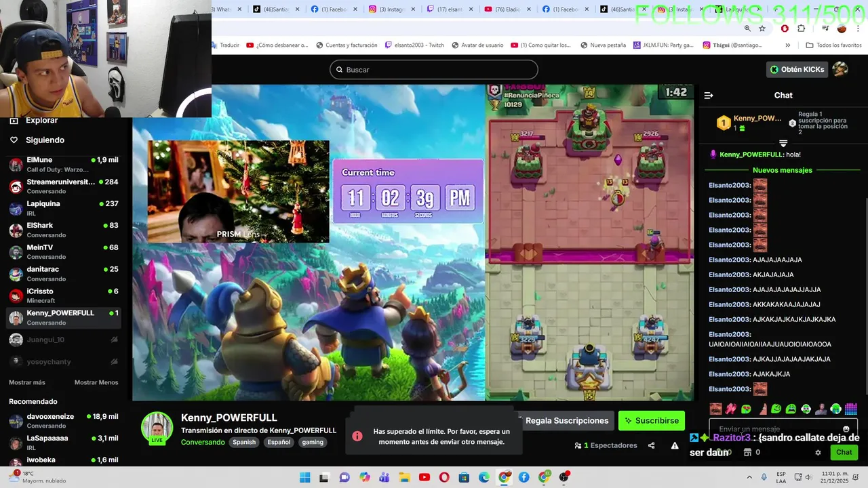Open Facebook icon in Windows taskbar
868x488 pixels.
click(x=524, y=477)
